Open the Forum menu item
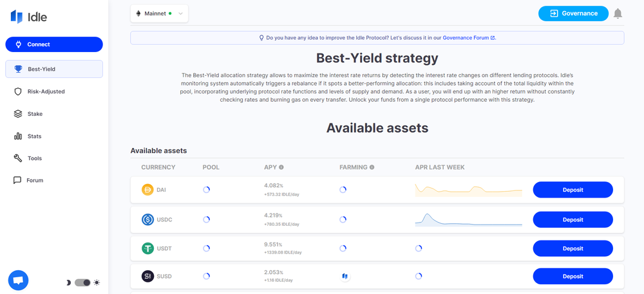Image resolution: width=644 pixels, height=294 pixels. pos(54,180)
